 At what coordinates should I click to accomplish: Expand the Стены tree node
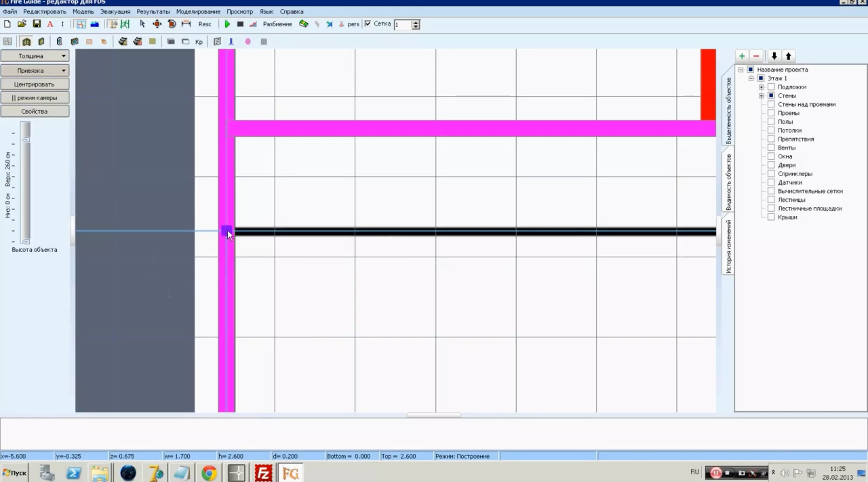[761, 96]
